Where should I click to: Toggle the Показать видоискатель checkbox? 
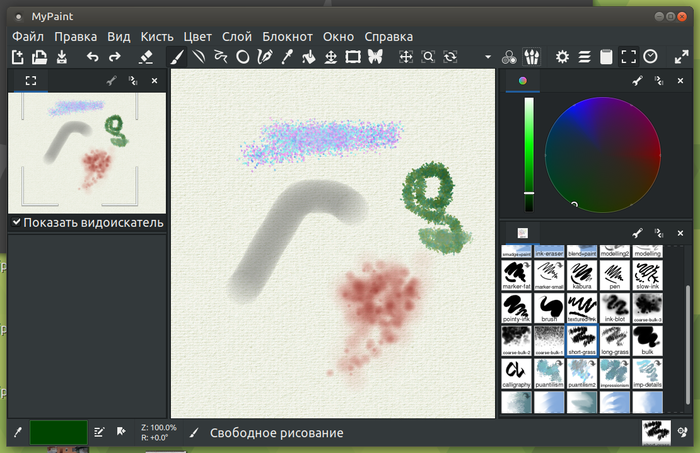[x=17, y=222]
